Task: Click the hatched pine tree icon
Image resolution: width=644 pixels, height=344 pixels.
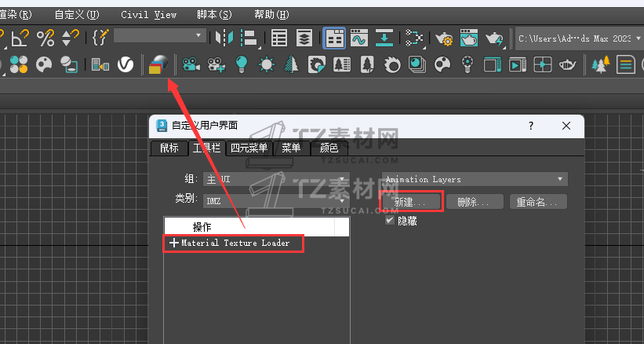Action: 292,64
